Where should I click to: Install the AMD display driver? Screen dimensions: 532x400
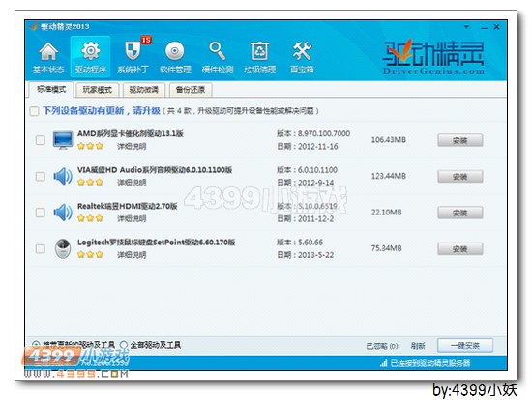point(460,140)
